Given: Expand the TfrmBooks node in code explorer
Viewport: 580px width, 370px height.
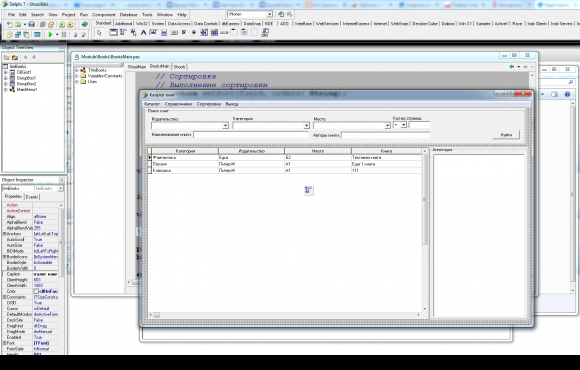Looking at the screenshot, I should click(x=77, y=70).
